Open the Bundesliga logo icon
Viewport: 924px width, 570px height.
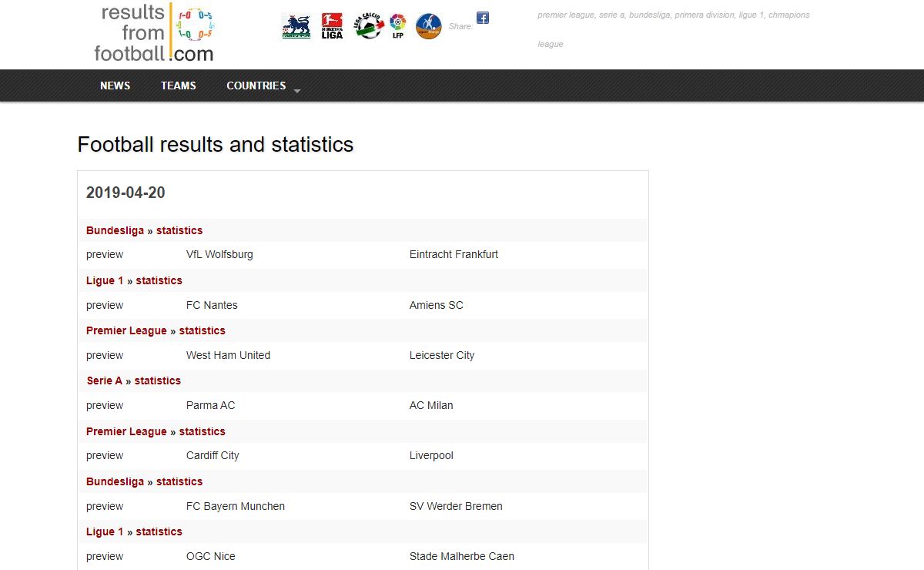[332, 27]
